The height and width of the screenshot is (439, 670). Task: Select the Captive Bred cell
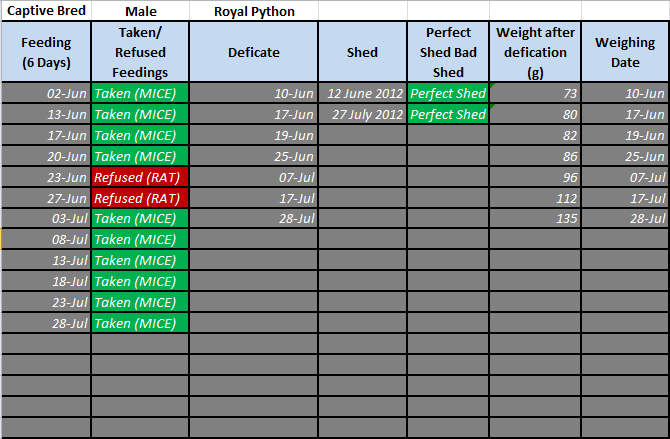pos(46,11)
